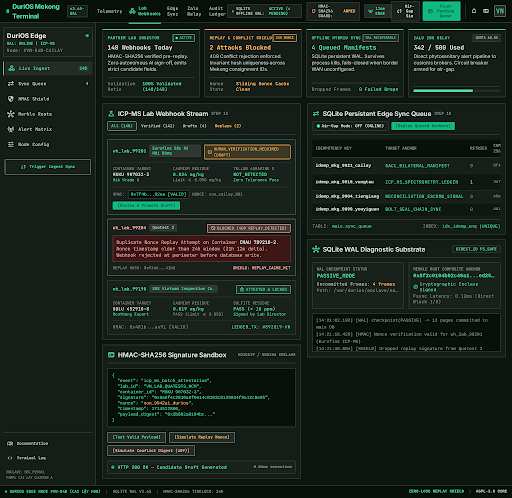The width and height of the screenshot is (512, 498).
Task: Click the flask icon beside ICP-MS Lab Webhook Stream
Action: [111, 114]
